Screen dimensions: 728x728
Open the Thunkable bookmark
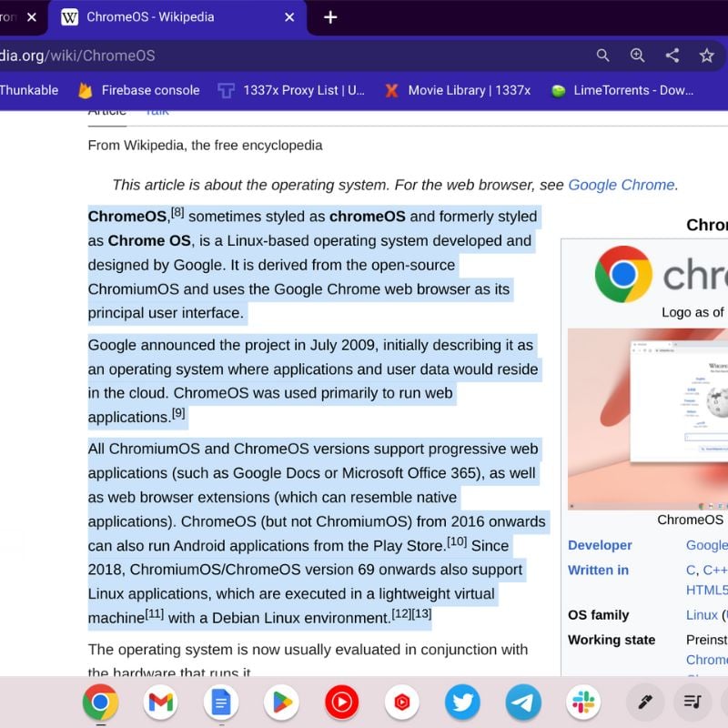coord(30,90)
